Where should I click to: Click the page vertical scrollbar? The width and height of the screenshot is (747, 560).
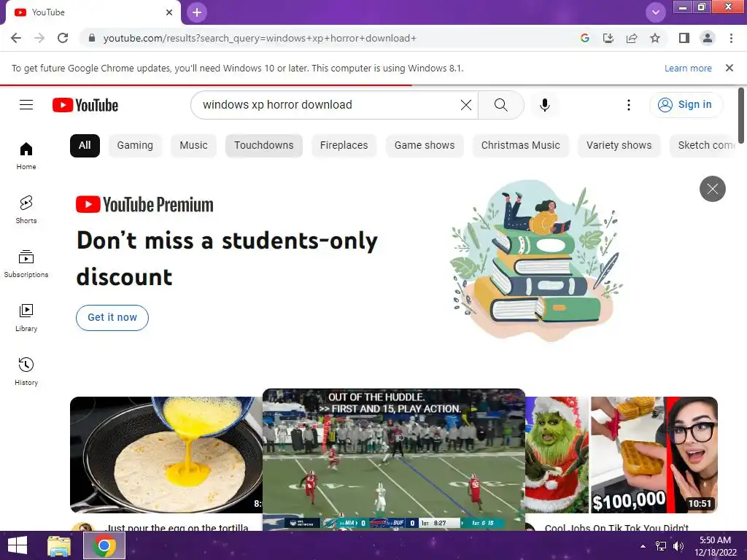coord(741,116)
